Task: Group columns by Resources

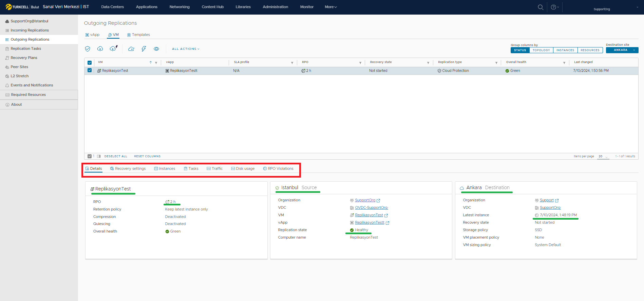Action: point(590,50)
